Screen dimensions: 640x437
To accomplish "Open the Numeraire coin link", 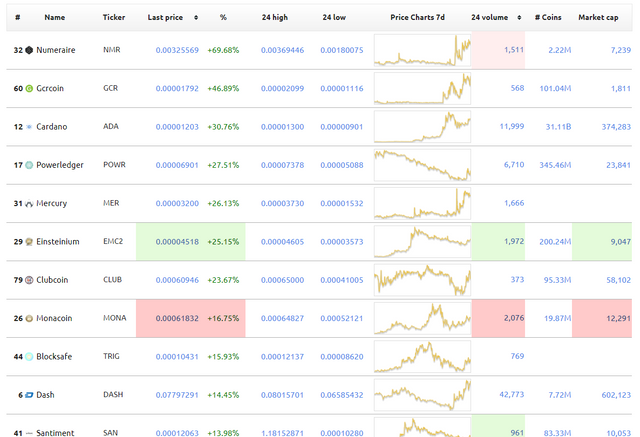I will (x=56, y=50).
